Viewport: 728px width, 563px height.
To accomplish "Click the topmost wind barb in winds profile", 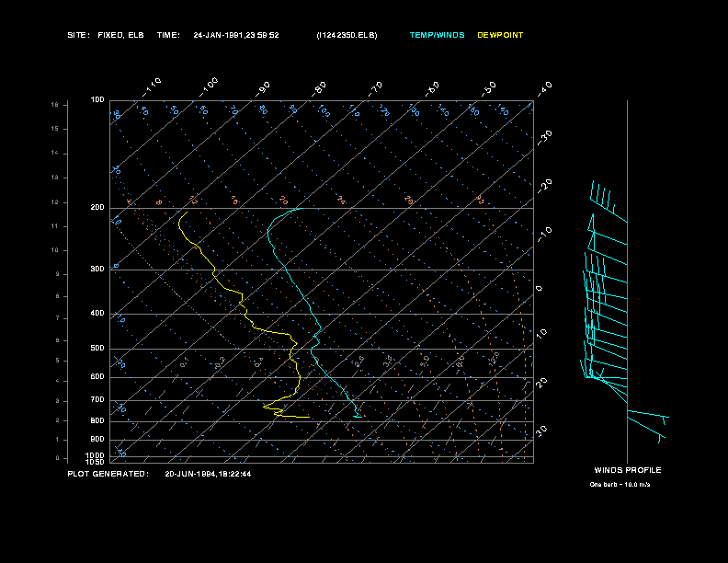I will coord(609,209).
